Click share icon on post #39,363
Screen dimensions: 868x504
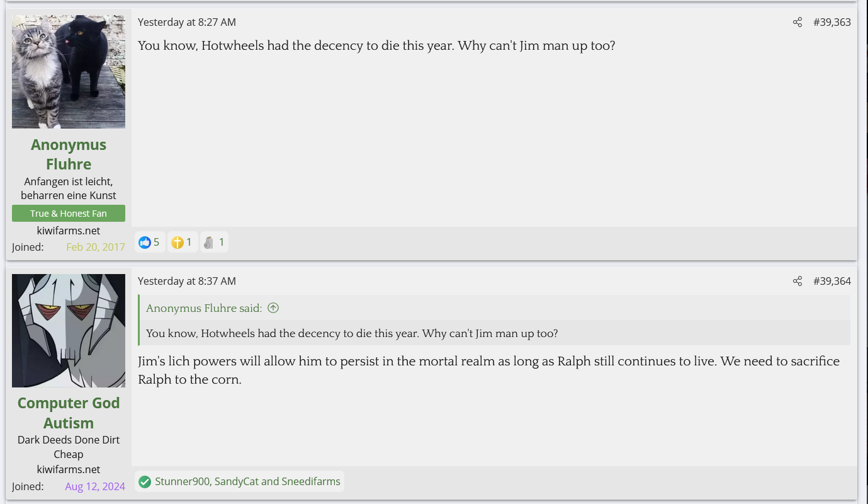(x=798, y=23)
